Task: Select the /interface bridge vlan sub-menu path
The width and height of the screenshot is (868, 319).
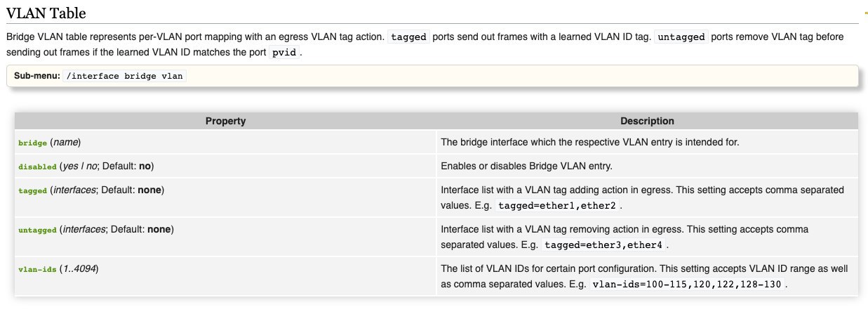Action: point(126,76)
